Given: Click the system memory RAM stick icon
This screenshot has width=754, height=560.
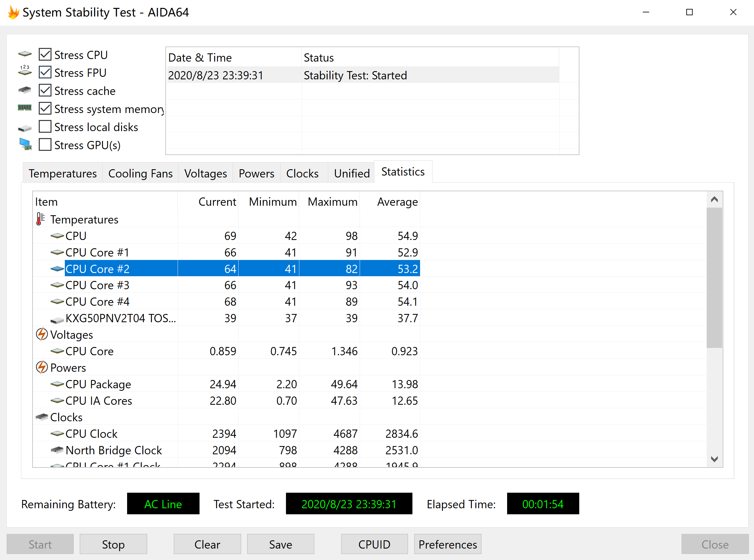Looking at the screenshot, I should 24,108.
